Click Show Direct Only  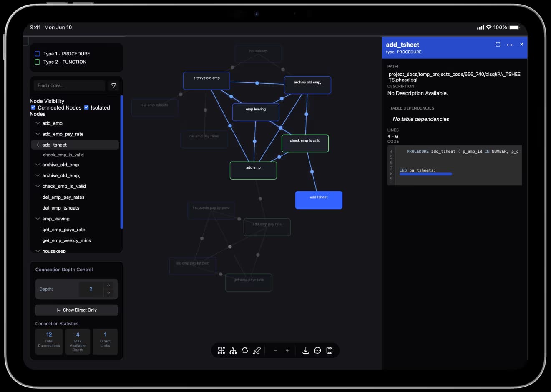(x=76, y=310)
